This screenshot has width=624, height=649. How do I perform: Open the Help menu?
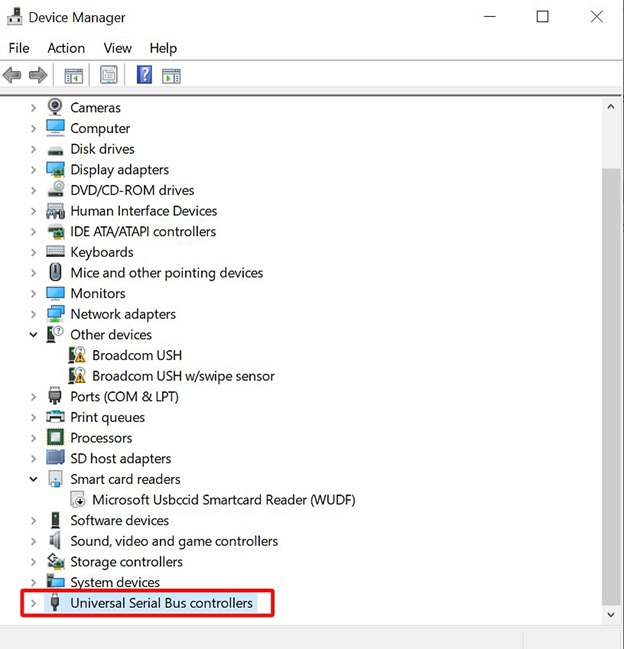(x=163, y=48)
